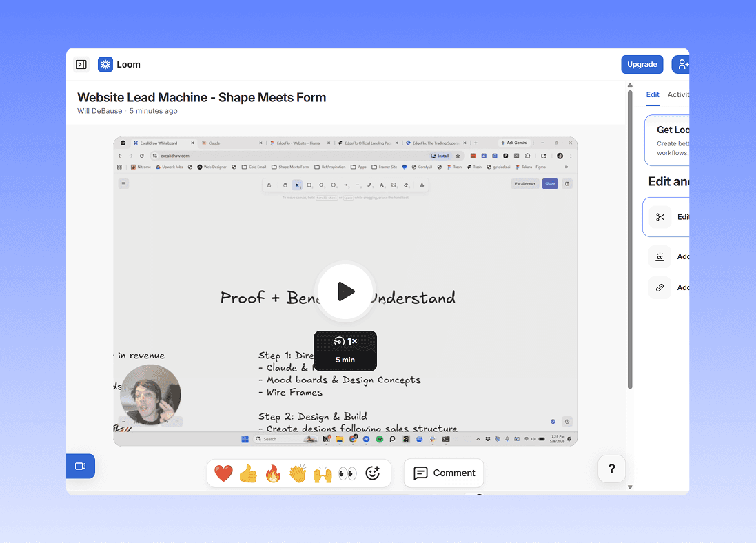This screenshot has width=756, height=543.
Task: Click the scrollbar up arrow
Action: (x=630, y=85)
